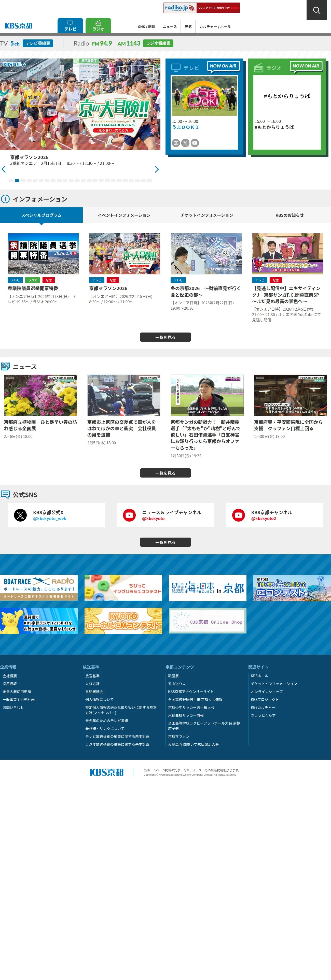Open 衆議院議員選挙開票特番 card image
The height and width of the screenshot is (980, 331).
pyautogui.click(x=43, y=254)
